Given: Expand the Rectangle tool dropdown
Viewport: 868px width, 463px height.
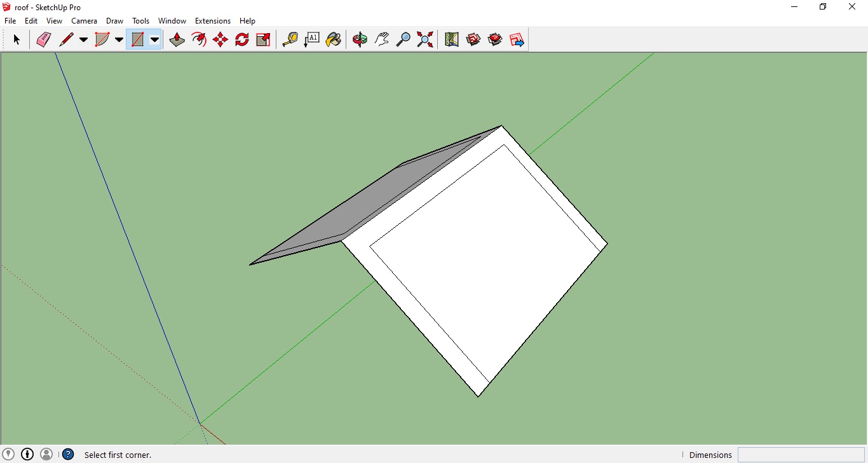Looking at the screenshot, I should point(154,39).
